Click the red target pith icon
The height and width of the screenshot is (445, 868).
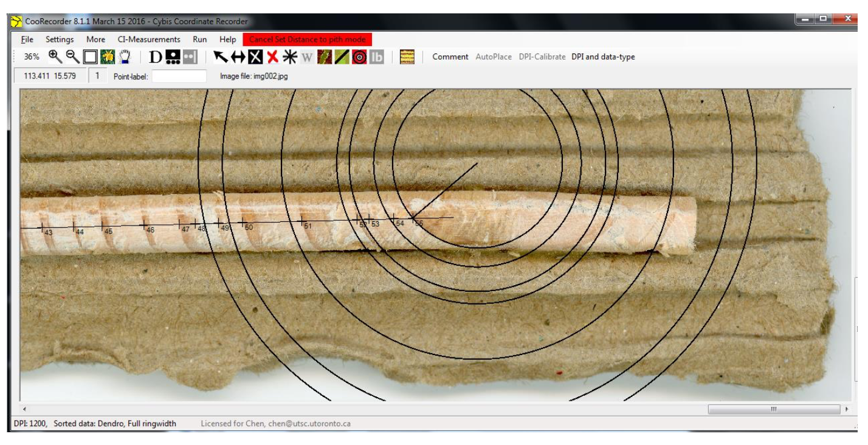point(359,57)
